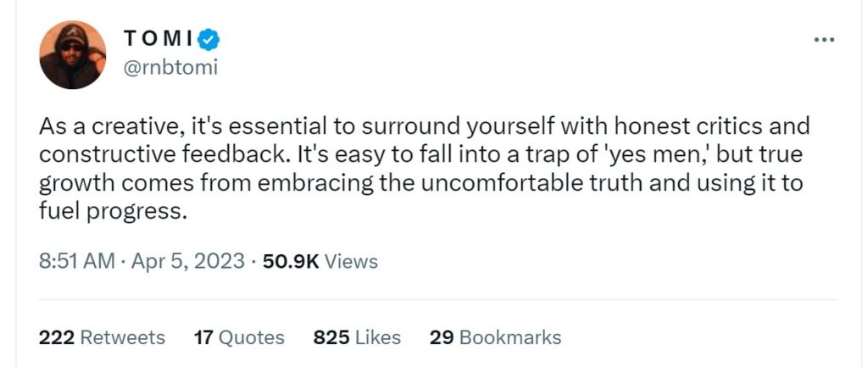Click the blue verified checkmark badge
Screen dimensions: 868x367
click(209, 40)
